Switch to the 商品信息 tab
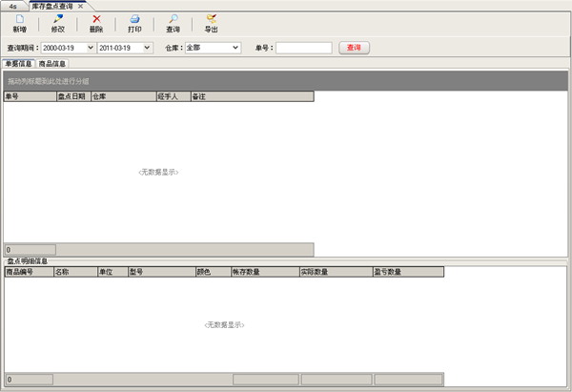This screenshot has height=392, width=572. click(x=52, y=64)
